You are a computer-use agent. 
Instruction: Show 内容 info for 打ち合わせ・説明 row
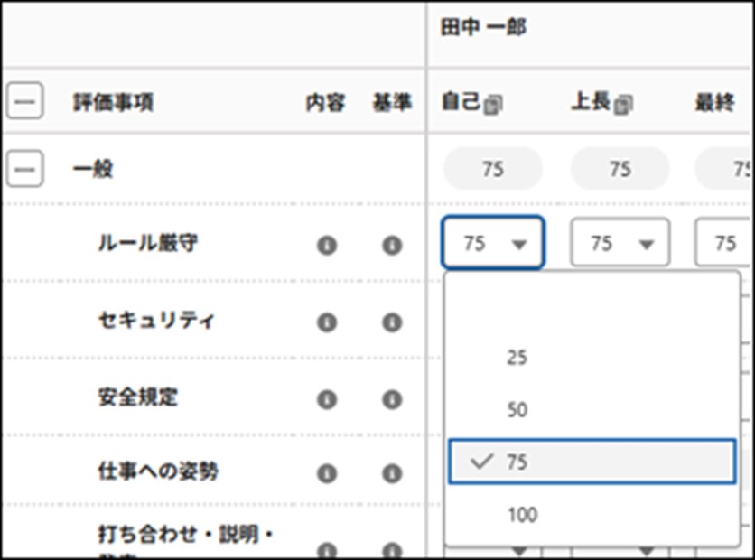pyautogui.click(x=327, y=550)
